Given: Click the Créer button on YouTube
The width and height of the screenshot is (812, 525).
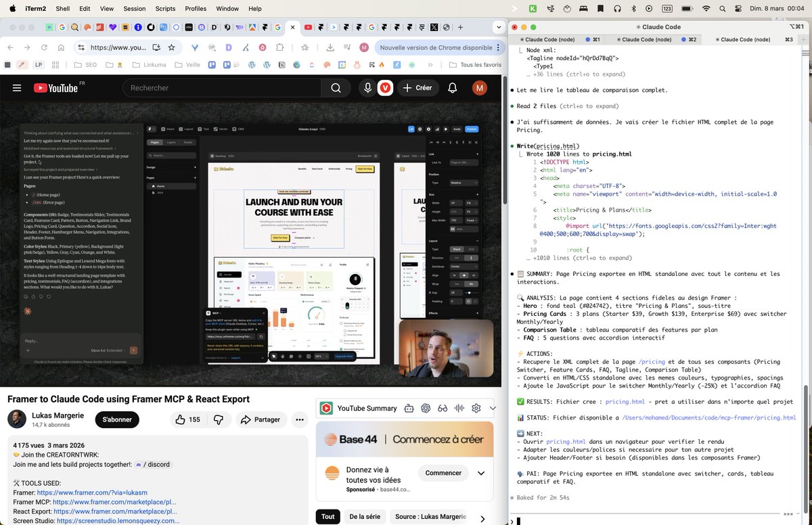Looking at the screenshot, I should click(x=418, y=88).
